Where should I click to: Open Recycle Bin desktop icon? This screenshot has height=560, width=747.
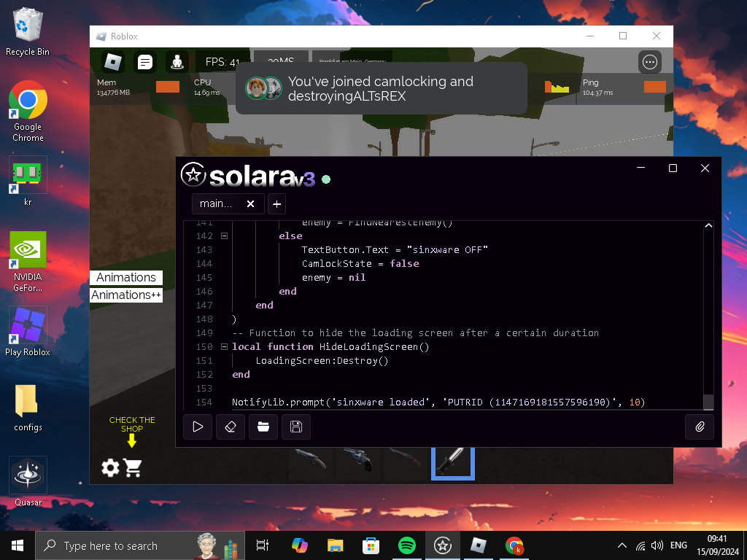tap(27, 32)
